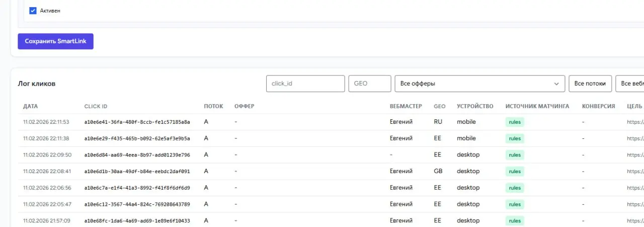Click the date 11.02.2026 22:11:38
This screenshot has width=644, height=227.
point(46,138)
